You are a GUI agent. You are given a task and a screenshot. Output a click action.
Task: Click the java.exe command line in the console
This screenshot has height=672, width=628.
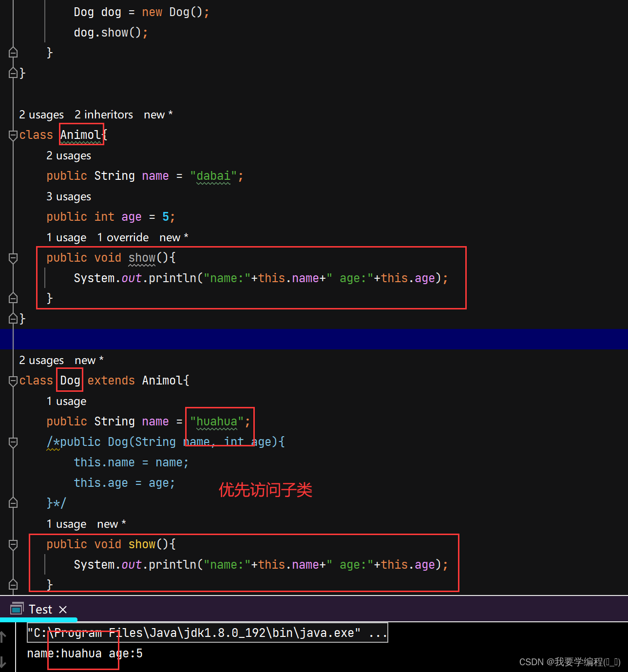(x=207, y=633)
